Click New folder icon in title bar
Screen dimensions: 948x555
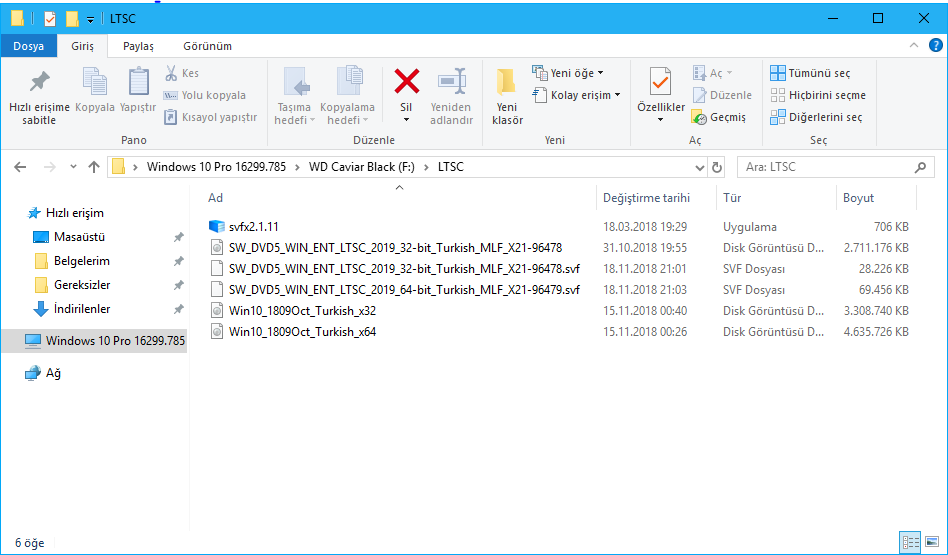[x=72, y=19]
